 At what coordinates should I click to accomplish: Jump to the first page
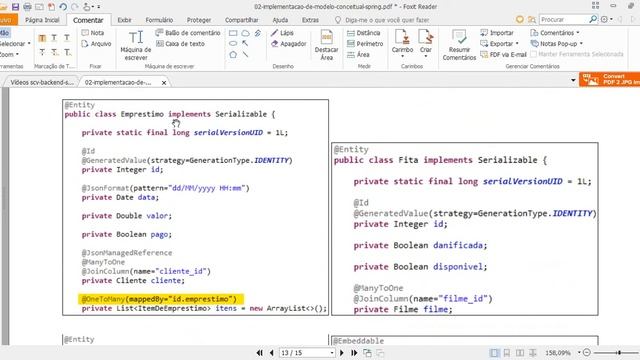[x=260, y=353]
